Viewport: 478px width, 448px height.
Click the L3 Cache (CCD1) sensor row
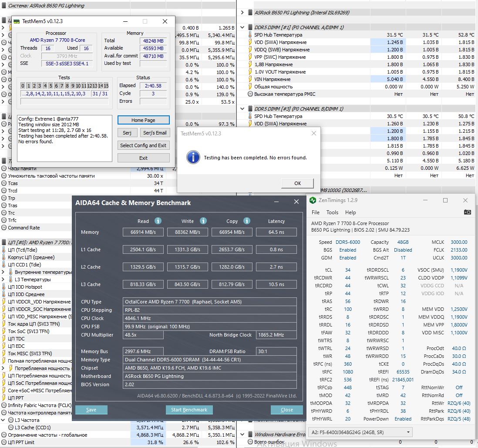tap(117, 428)
